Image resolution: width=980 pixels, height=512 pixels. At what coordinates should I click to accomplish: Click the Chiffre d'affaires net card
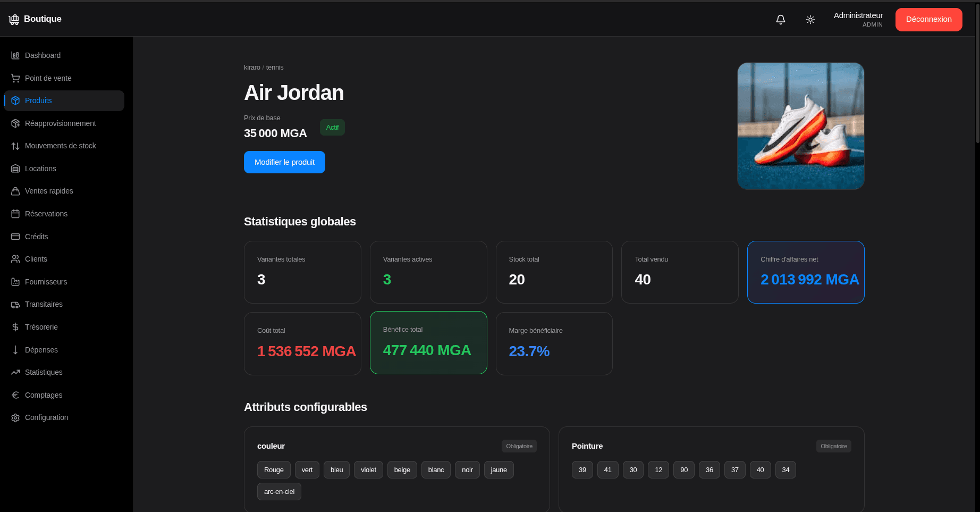click(x=806, y=272)
